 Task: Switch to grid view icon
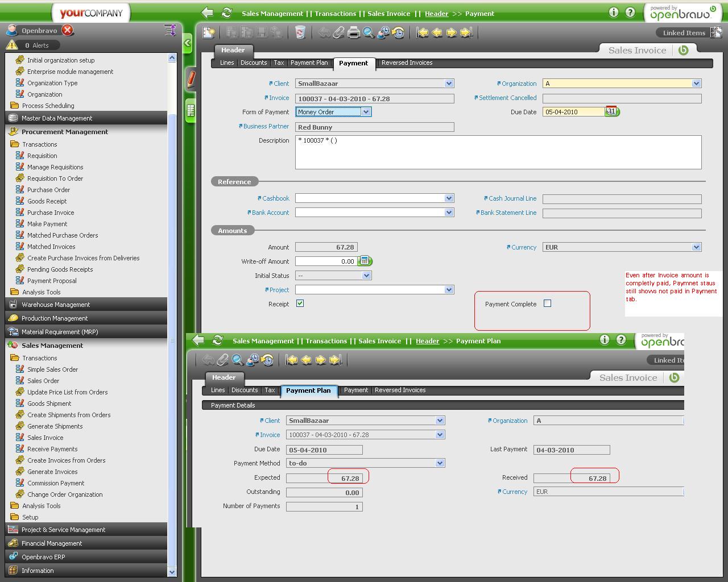pos(191,110)
